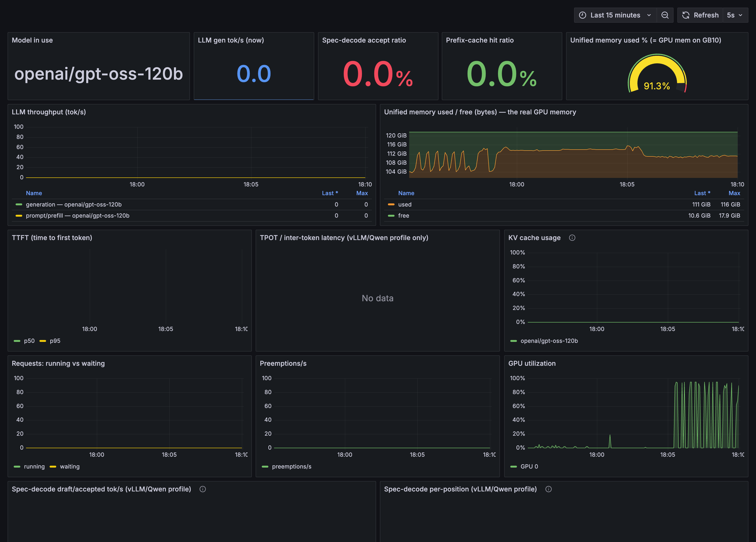The image size is (756, 542).
Task: Click the 0.0 LLM gen tok/s stat value
Action: pyautogui.click(x=254, y=74)
